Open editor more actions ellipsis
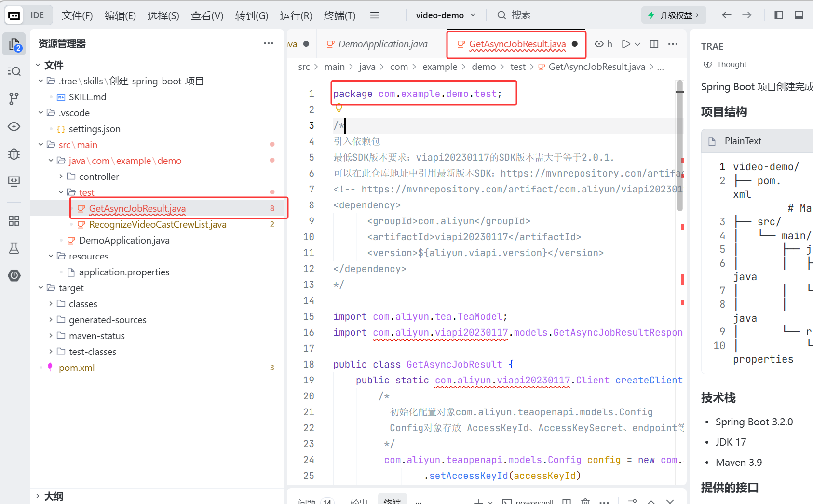Viewport: 813px width, 504px height. click(673, 44)
